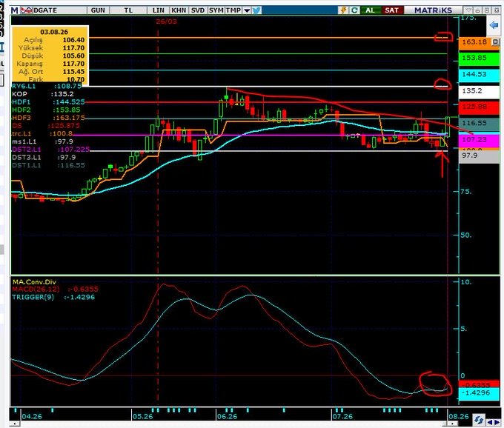Viewport: 504px width, 428px height.
Task: Click the 05.26 time axis label
Action: 143,417
